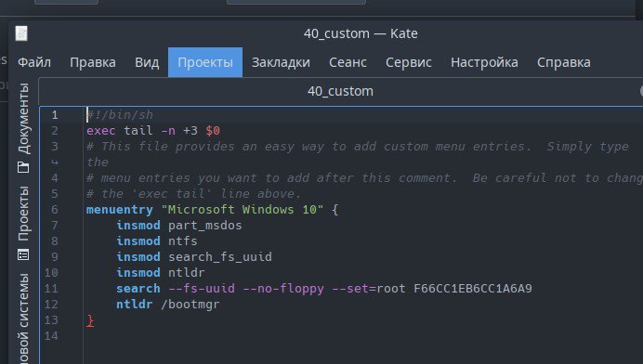Click the '--no-floppy' option text
The width and height of the screenshot is (643, 364).
click(283, 289)
